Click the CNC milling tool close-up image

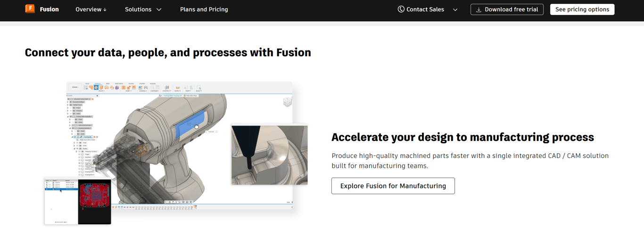269,155
